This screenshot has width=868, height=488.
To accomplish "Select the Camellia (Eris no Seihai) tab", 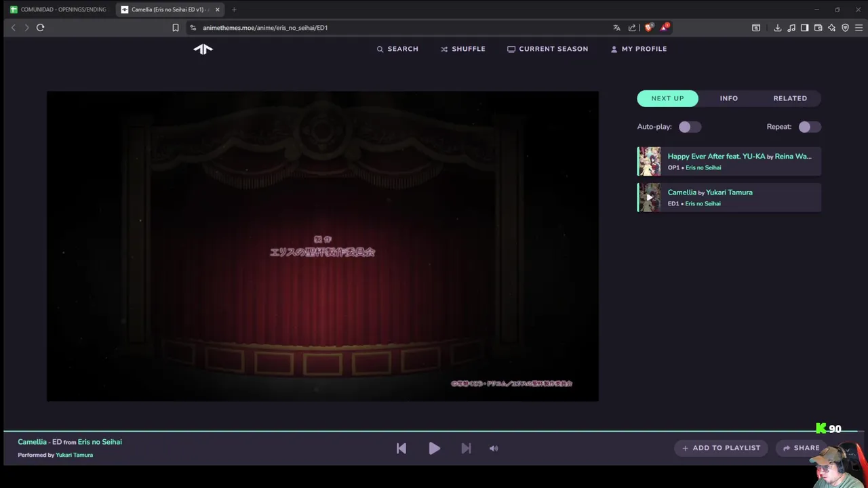I will [x=170, y=9].
